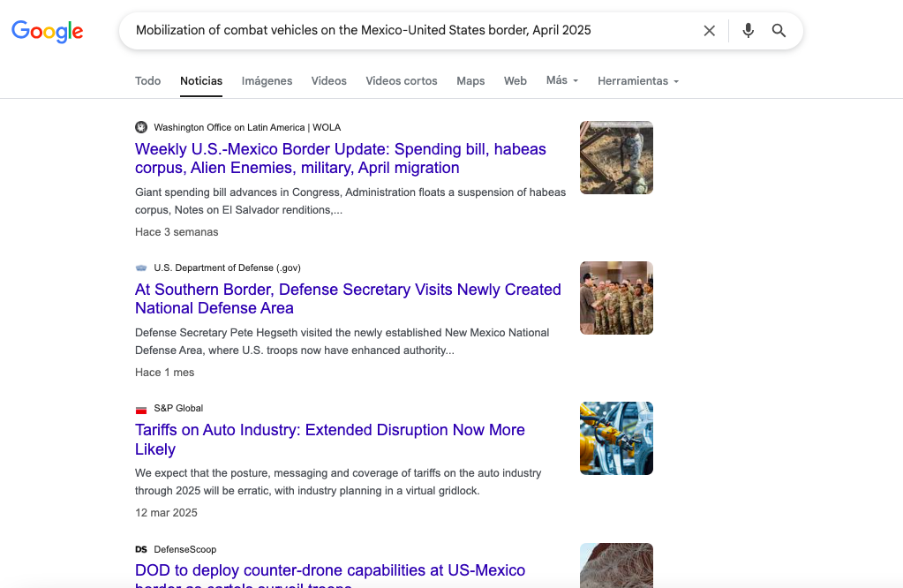Open the Imágenes tab
This screenshot has width=903, height=588.
coord(267,81)
